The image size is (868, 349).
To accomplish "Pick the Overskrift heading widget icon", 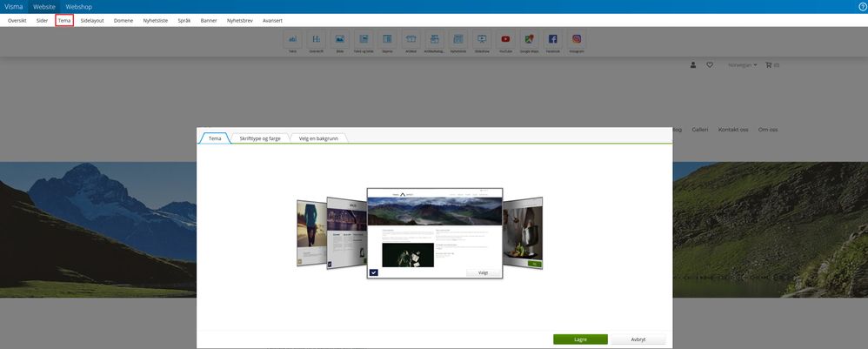I will [x=316, y=39].
